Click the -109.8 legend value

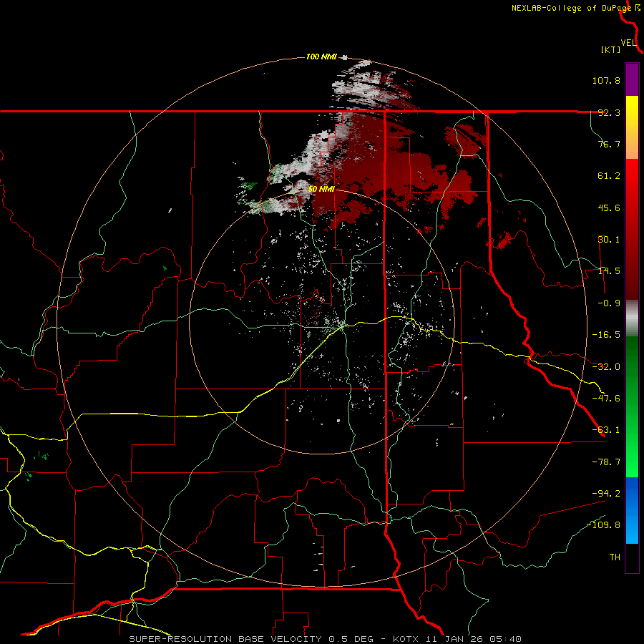pos(603,525)
